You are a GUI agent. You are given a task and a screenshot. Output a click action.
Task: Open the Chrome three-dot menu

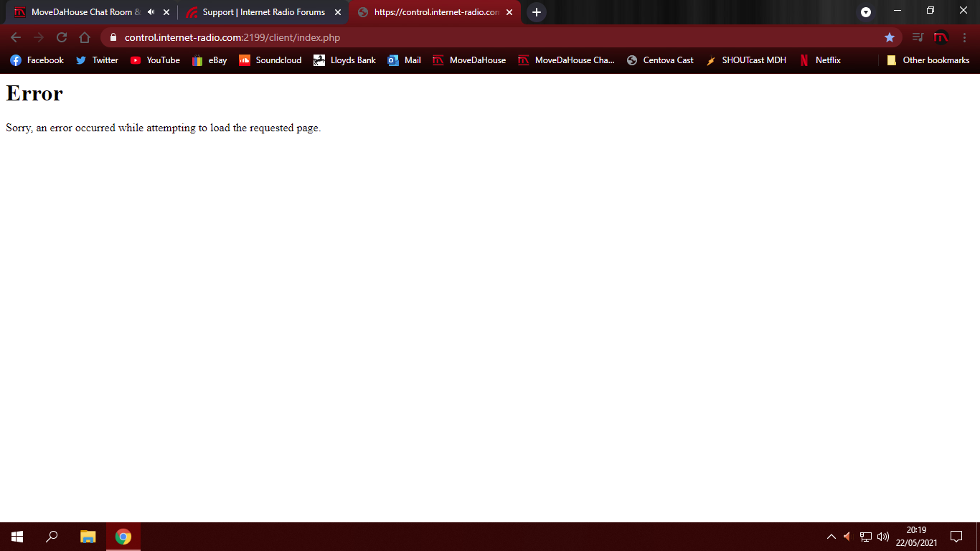tap(964, 37)
